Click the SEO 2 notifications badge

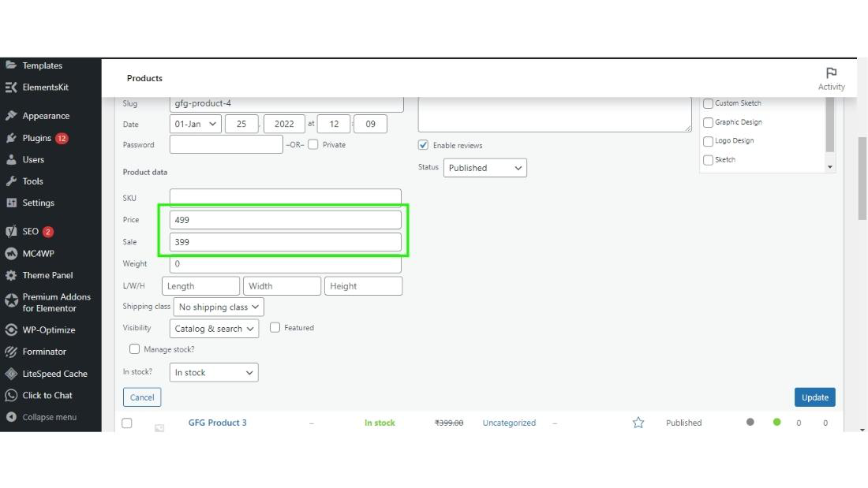point(48,232)
